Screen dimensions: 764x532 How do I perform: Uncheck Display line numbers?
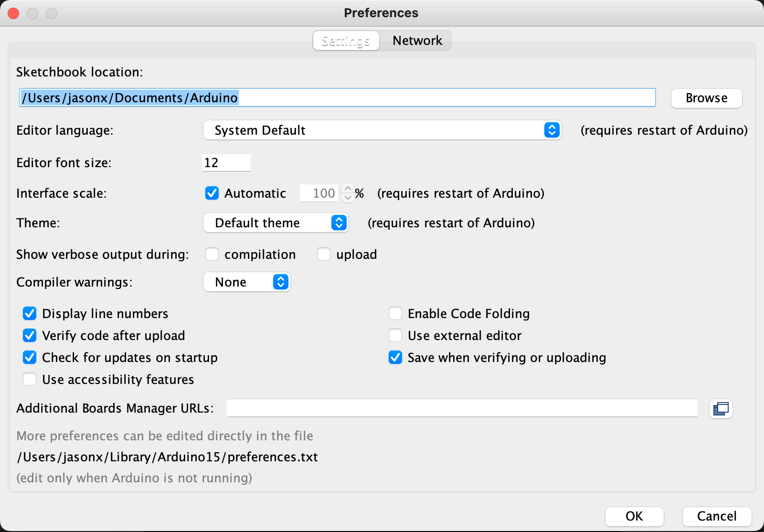(30, 313)
